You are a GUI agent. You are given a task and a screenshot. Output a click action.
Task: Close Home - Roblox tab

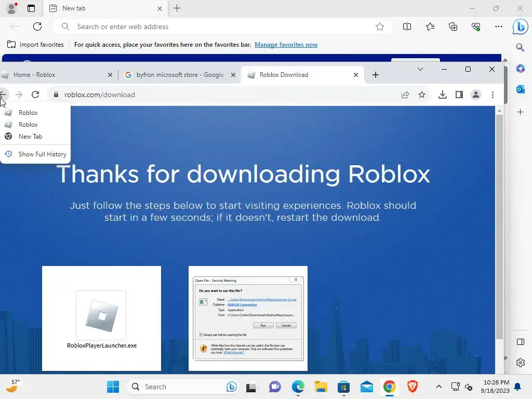tap(110, 75)
